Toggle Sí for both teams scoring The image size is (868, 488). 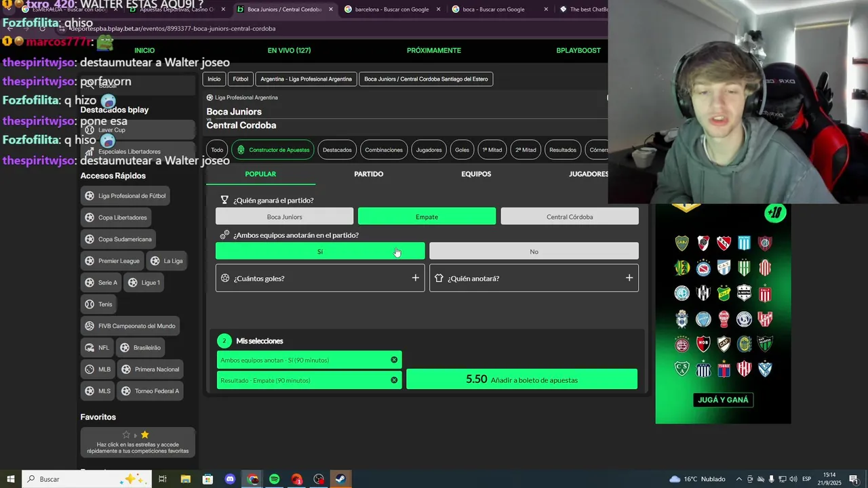click(320, 251)
